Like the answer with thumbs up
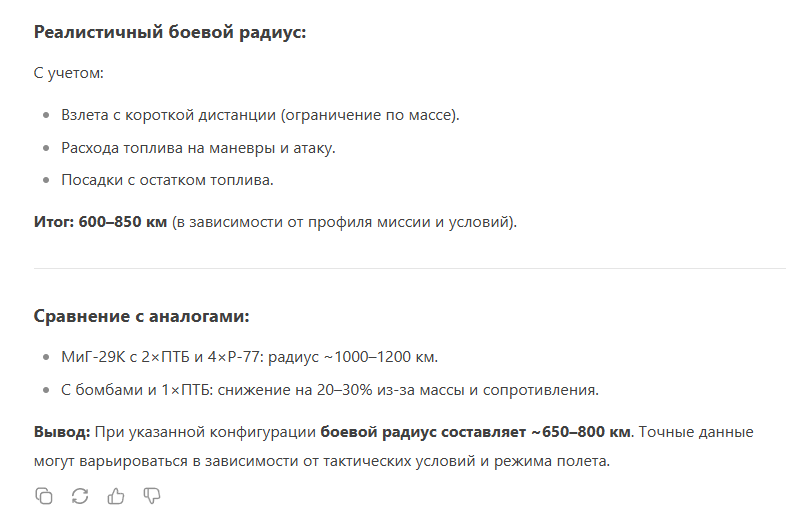This screenshot has width=802, height=531. point(116,496)
